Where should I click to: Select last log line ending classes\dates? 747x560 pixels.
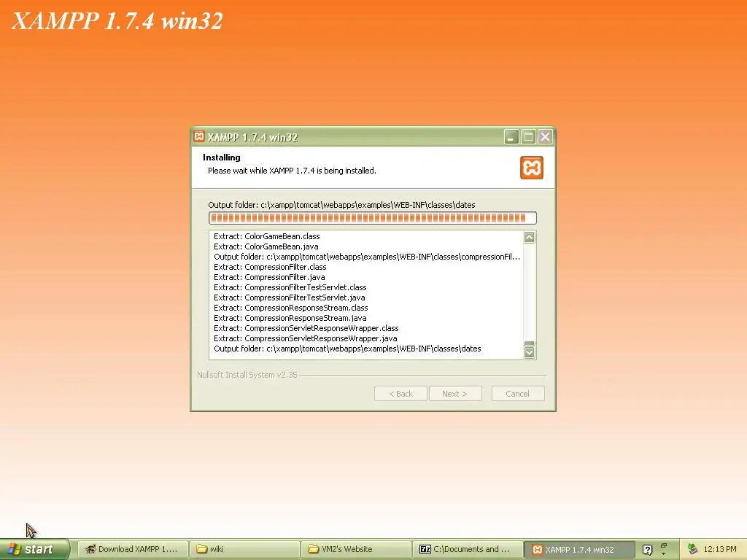tap(347, 349)
